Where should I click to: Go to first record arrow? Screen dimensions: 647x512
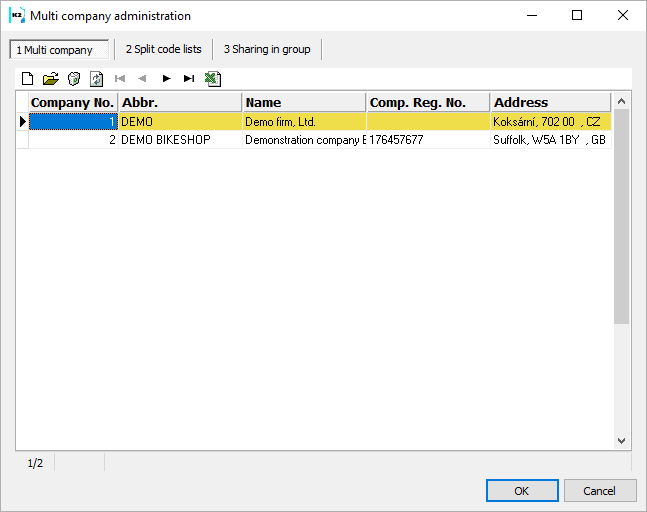point(120,78)
